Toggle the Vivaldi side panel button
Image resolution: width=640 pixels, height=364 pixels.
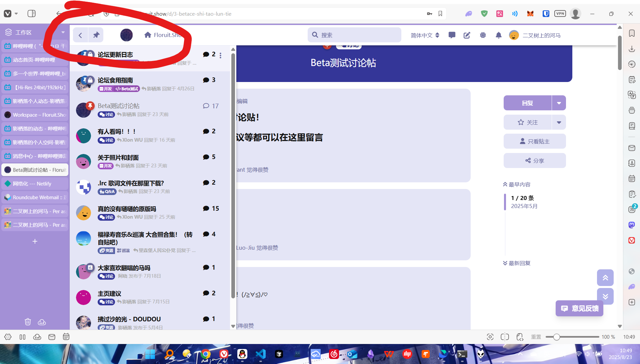32,14
